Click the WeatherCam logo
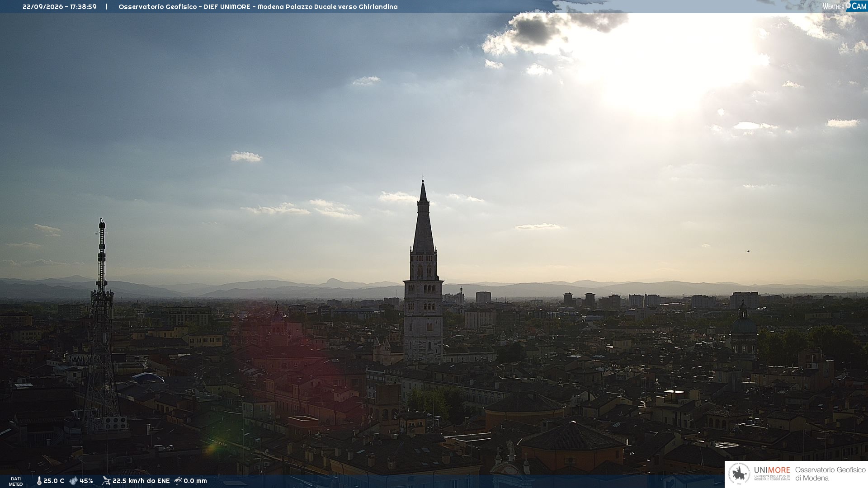 pos(844,6)
